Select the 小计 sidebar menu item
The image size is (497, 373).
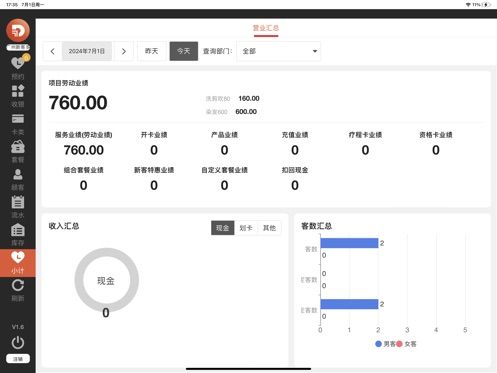[18, 263]
